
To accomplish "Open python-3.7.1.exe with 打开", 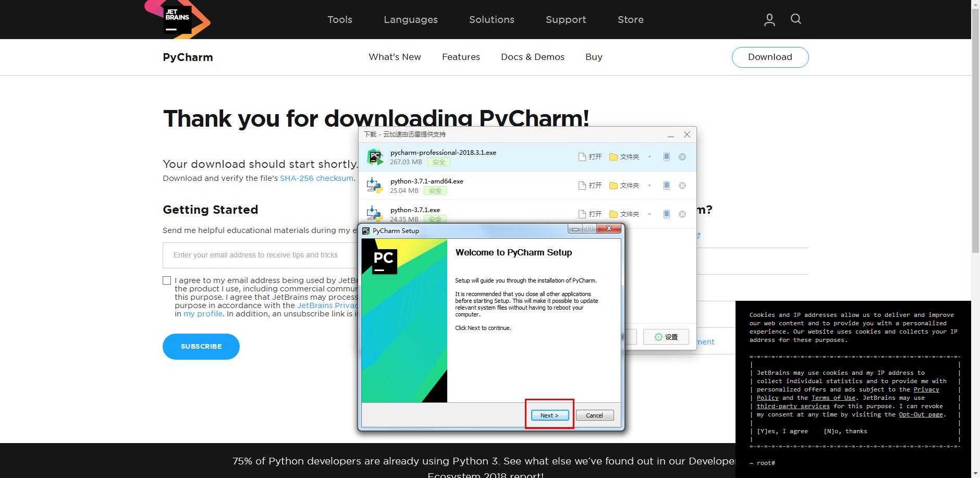I will coord(590,214).
